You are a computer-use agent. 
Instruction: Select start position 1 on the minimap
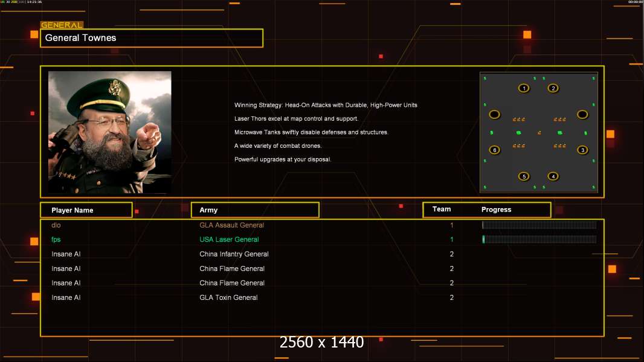pyautogui.click(x=524, y=88)
